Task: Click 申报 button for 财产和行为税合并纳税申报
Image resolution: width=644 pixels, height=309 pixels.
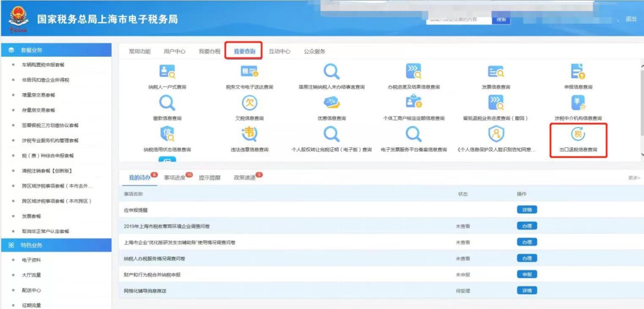Action: pos(527,274)
